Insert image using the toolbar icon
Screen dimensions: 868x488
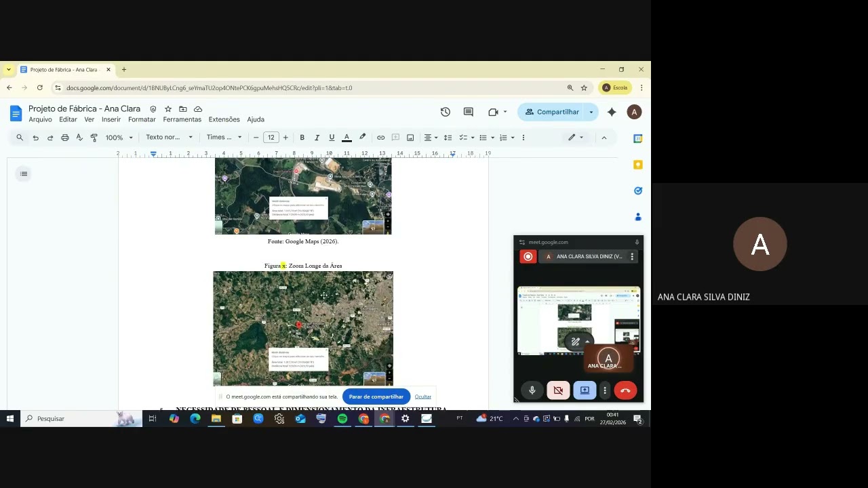click(410, 138)
